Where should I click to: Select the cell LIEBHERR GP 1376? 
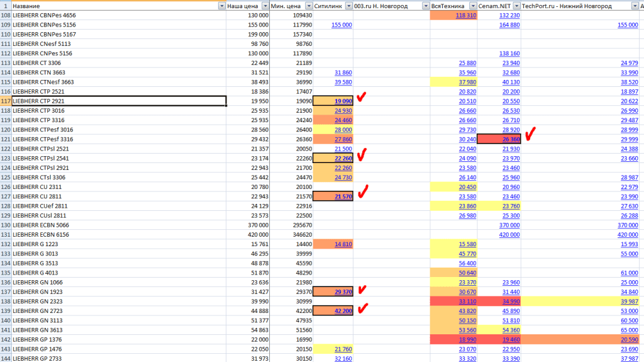coord(119,340)
